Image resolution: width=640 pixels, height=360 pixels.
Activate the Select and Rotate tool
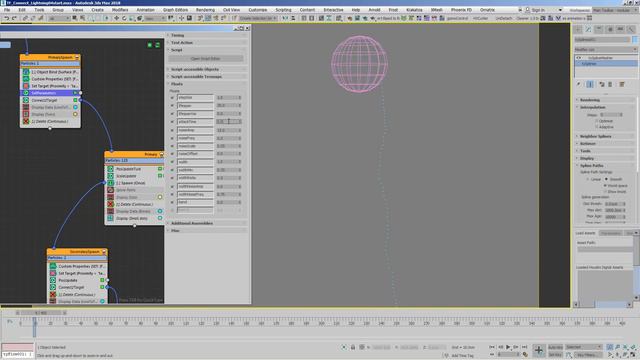[124, 18]
